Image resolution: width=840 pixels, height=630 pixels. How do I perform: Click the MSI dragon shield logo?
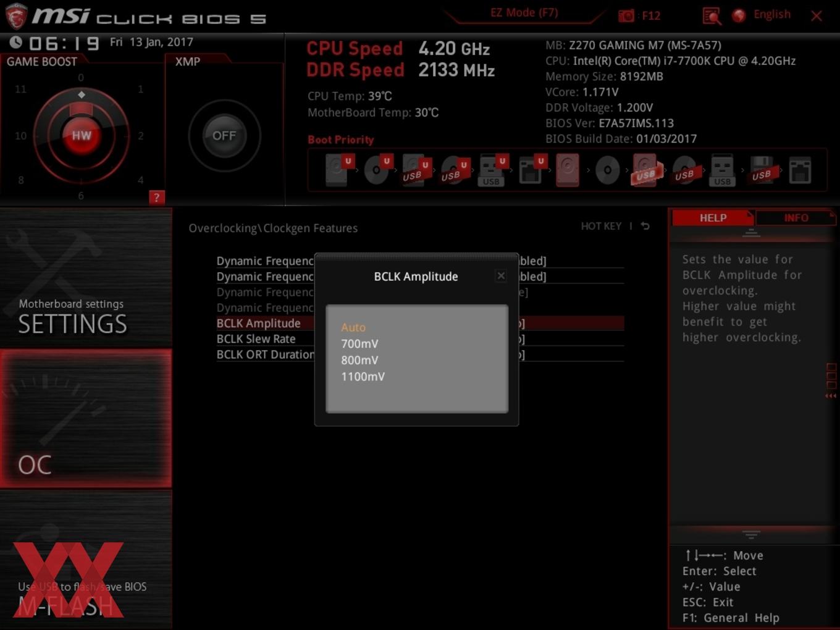pyautogui.click(x=15, y=16)
